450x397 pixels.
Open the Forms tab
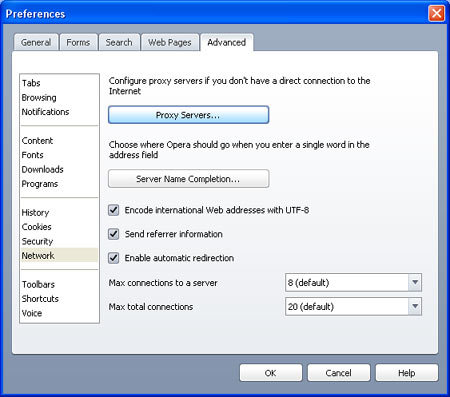point(78,42)
